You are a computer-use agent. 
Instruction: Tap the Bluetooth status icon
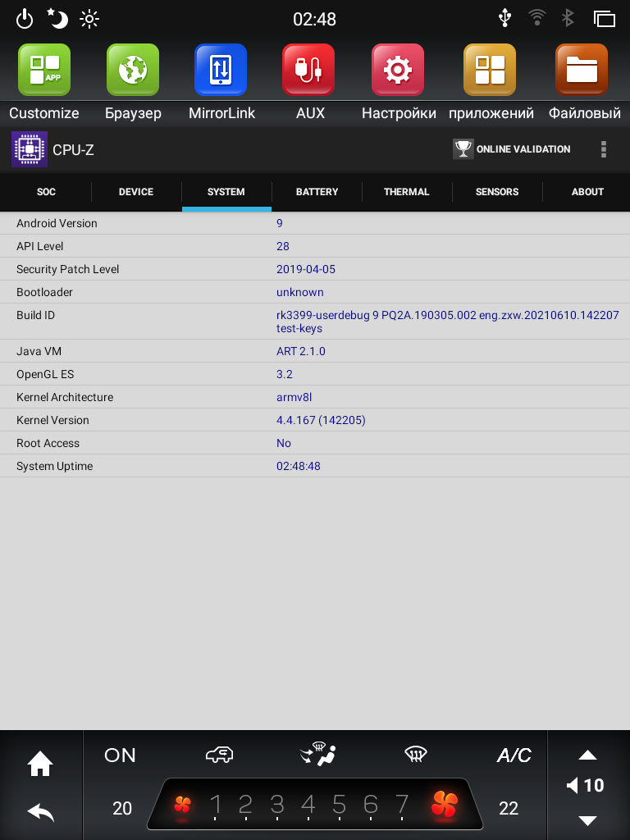[x=568, y=18]
